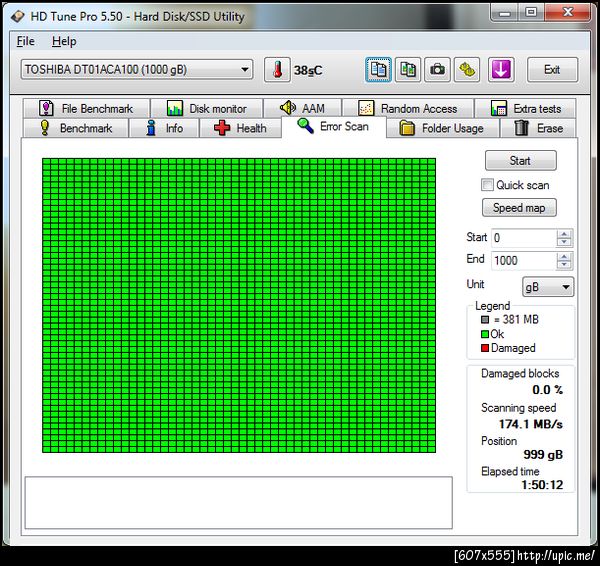Click the Health red cross icon

point(222,128)
